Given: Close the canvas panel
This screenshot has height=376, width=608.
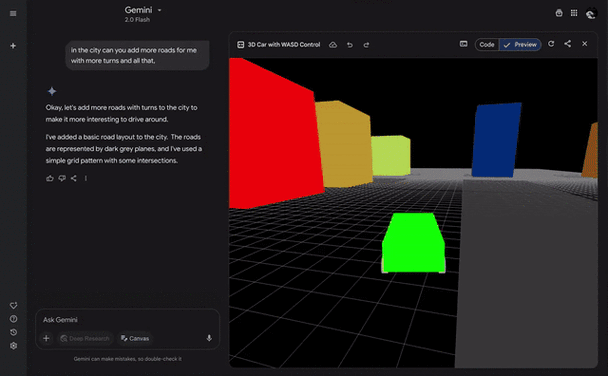Looking at the screenshot, I should pyautogui.click(x=585, y=44).
